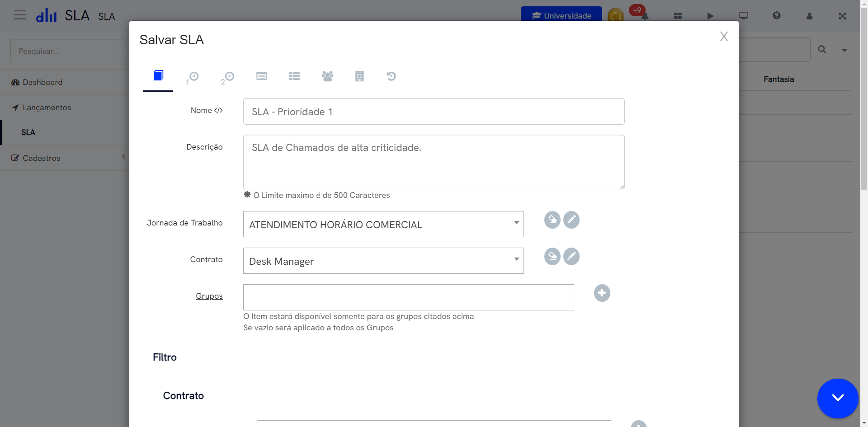Click the search magnifier icon
The image size is (868, 427).
click(x=822, y=50)
